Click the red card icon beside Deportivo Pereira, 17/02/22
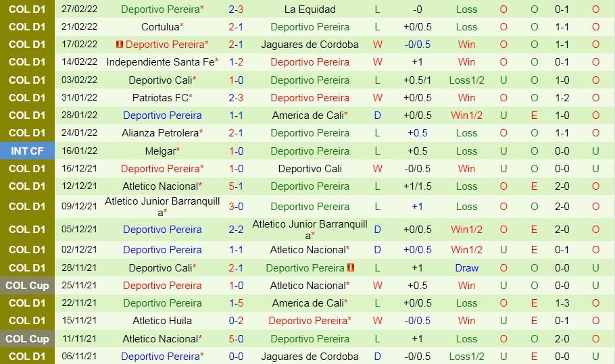615x364 pixels. click(120, 45)
